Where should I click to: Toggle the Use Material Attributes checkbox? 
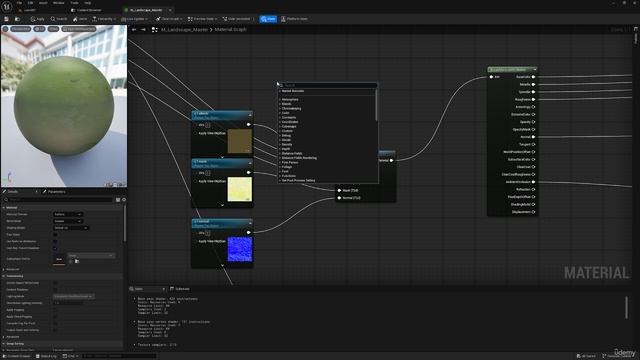[55, 241]
